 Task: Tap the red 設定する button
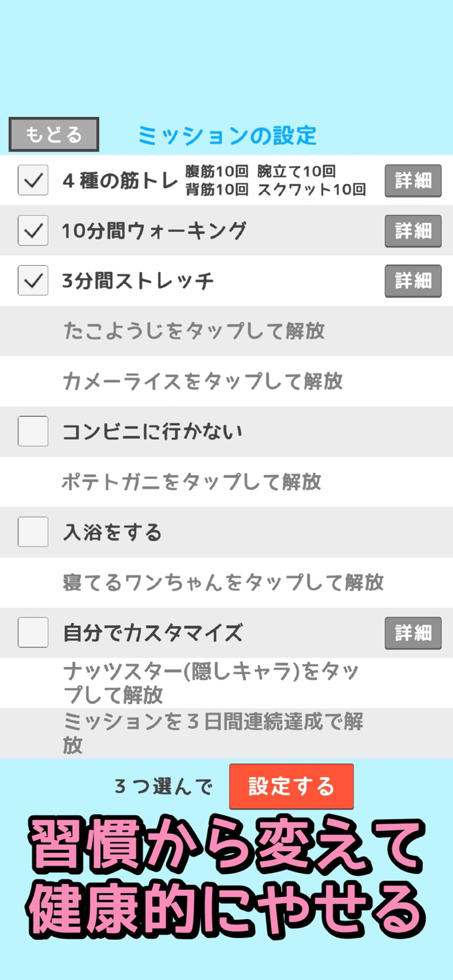(x=292, y=787)
